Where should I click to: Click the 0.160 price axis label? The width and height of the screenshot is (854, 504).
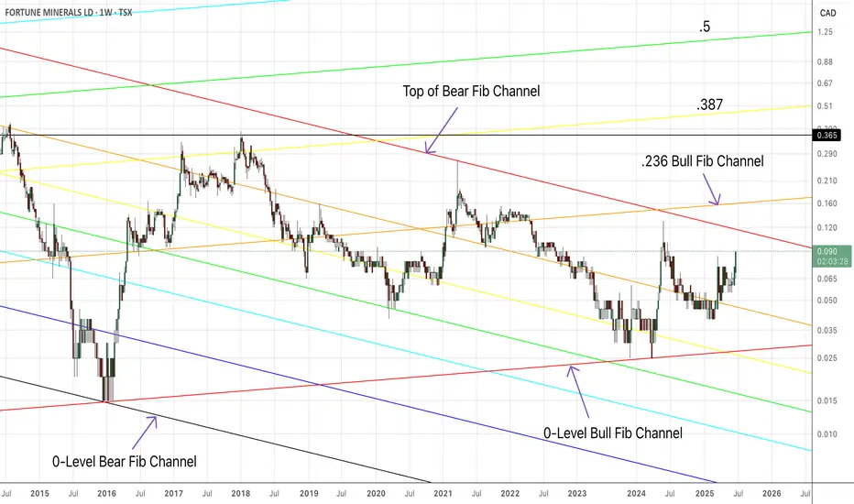[827, 203]
